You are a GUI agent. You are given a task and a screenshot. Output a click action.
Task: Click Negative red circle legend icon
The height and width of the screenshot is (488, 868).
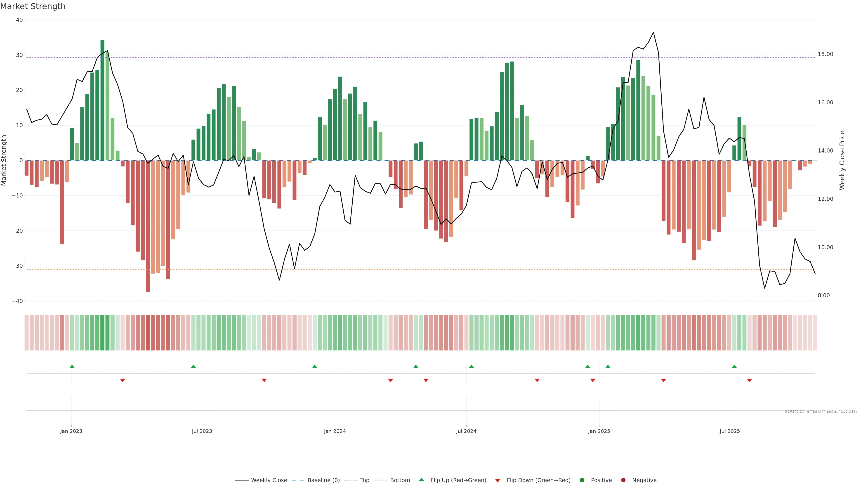pyautogui.click(x=623, y=480)
